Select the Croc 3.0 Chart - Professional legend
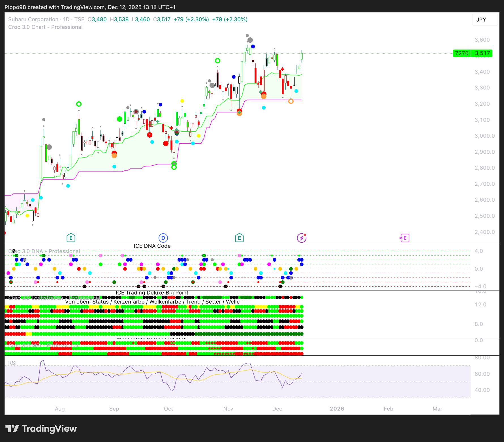Image resolution: width=504 pixels, height=442 pixels. point(45,27)
